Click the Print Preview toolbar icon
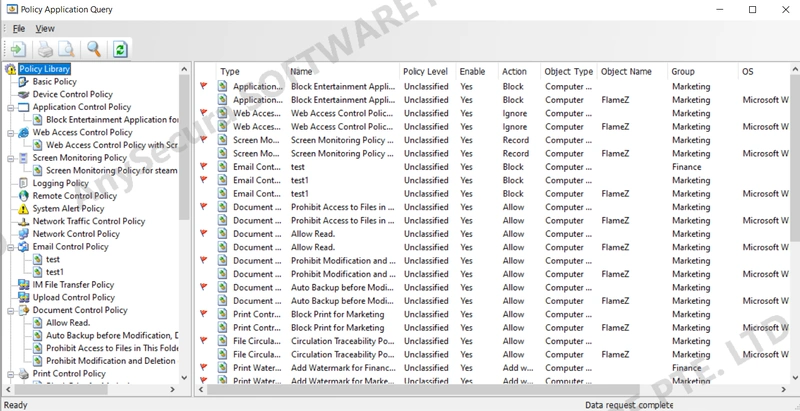 tap(66, 49)
